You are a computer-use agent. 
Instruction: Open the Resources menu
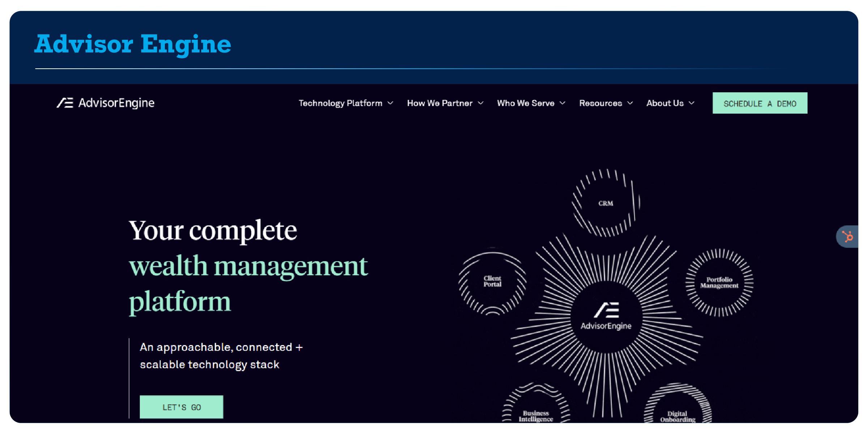[606, 103]
